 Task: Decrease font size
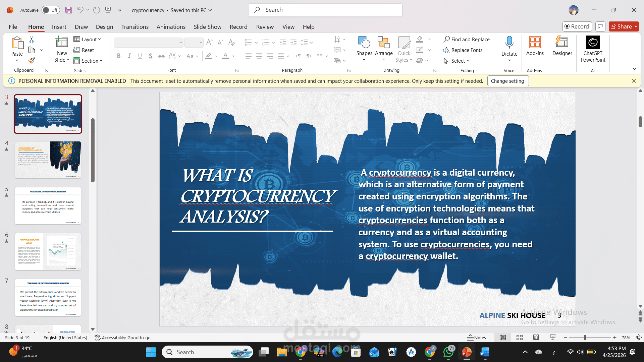220,43
